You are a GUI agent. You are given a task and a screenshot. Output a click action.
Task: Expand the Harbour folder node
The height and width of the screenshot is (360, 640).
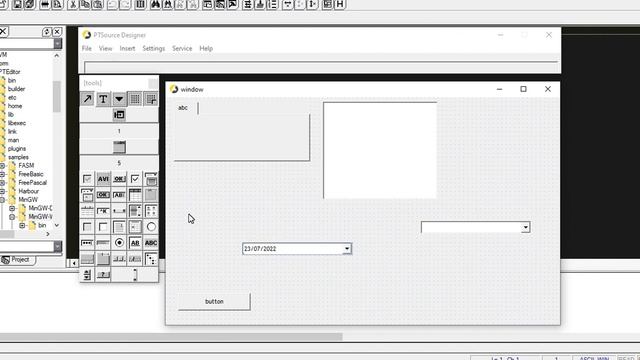coord(2,191)
